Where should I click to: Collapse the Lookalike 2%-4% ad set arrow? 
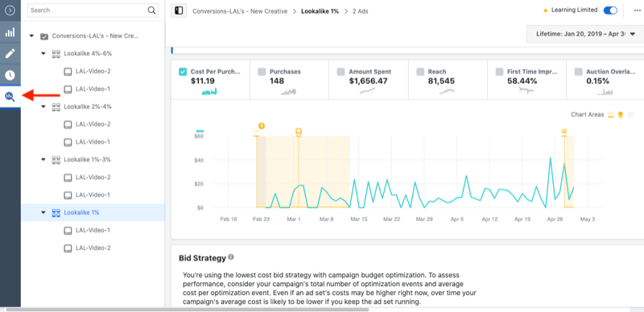43,107
